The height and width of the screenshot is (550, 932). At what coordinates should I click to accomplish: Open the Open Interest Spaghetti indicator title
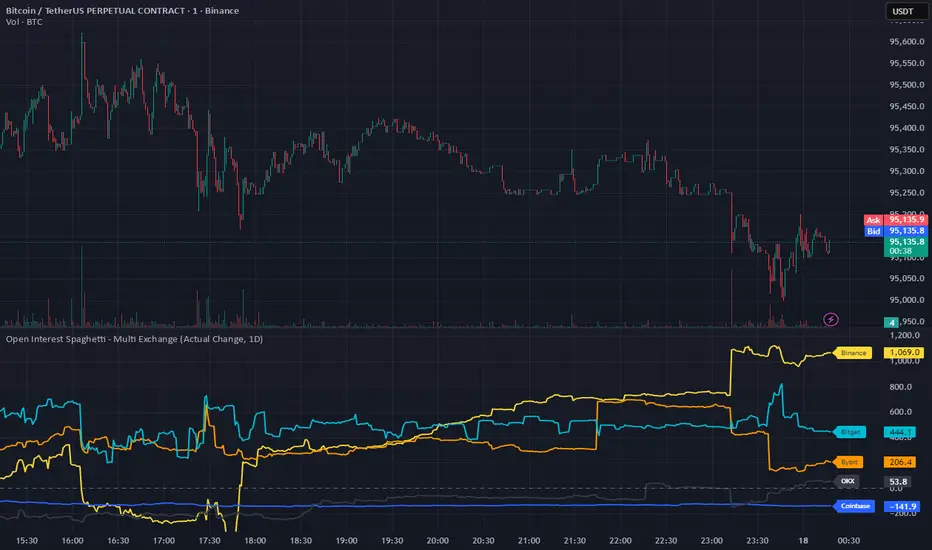134,339
